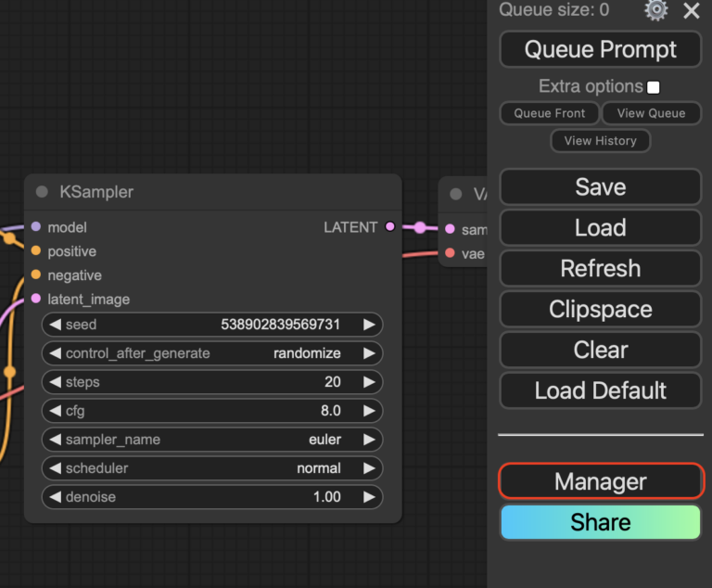
Task: Open the sampler_name euler dropdown
Action: click(212, 440)
